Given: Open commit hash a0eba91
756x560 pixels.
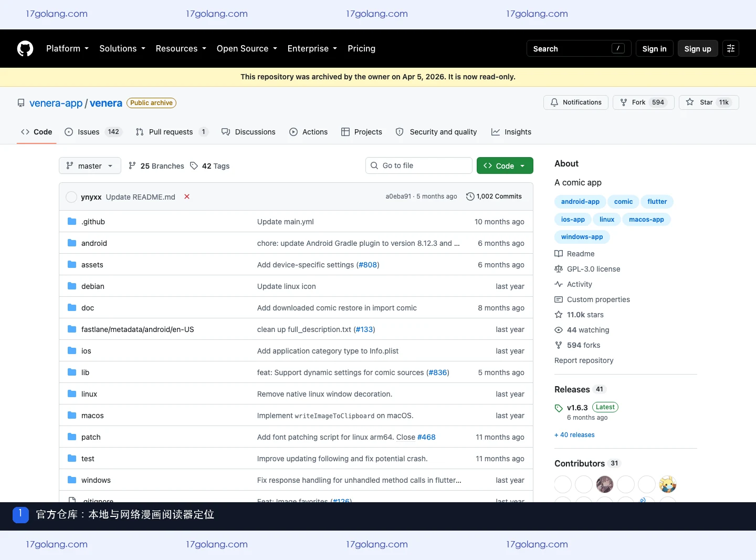Looking at the screenshot, I should [398, 196].
